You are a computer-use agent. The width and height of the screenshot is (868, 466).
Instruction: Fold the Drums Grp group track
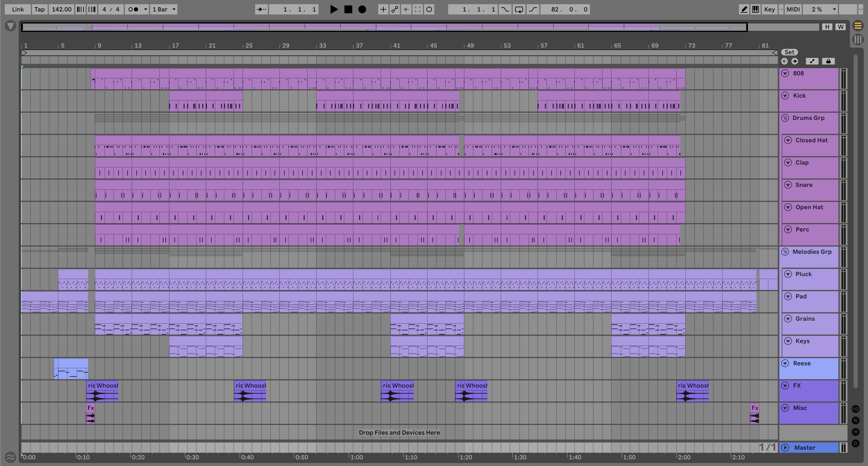pos(785,118)
